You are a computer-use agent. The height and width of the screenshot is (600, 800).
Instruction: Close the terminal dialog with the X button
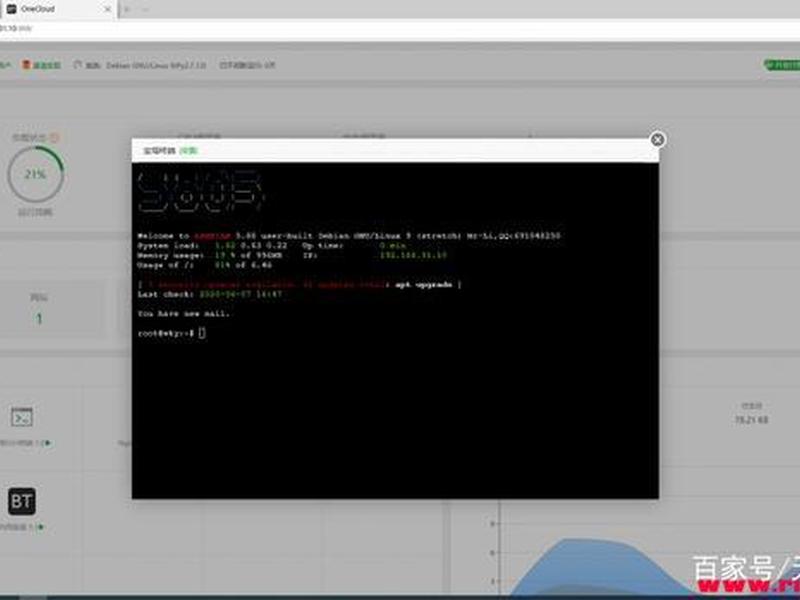tap(658, 139)
